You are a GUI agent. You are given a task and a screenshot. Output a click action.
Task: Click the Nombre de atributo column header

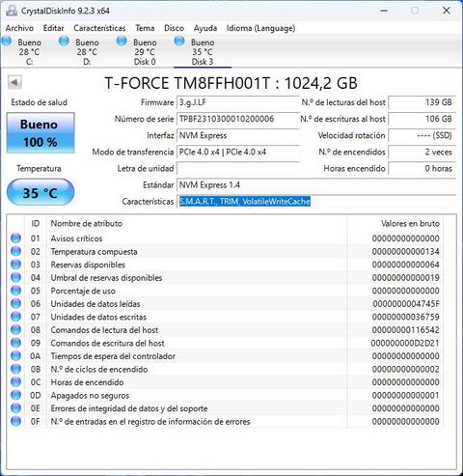click(197, 223)
